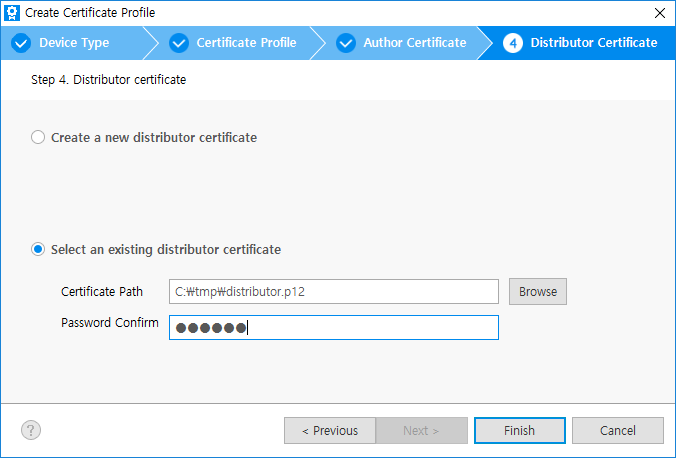
Task: Click the Certificate Profile checkmark icon
Action: 179,43
